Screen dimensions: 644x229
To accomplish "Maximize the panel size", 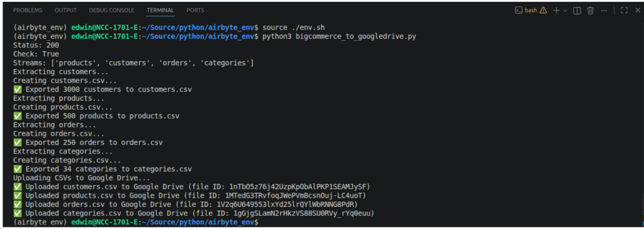I will 624,11.
